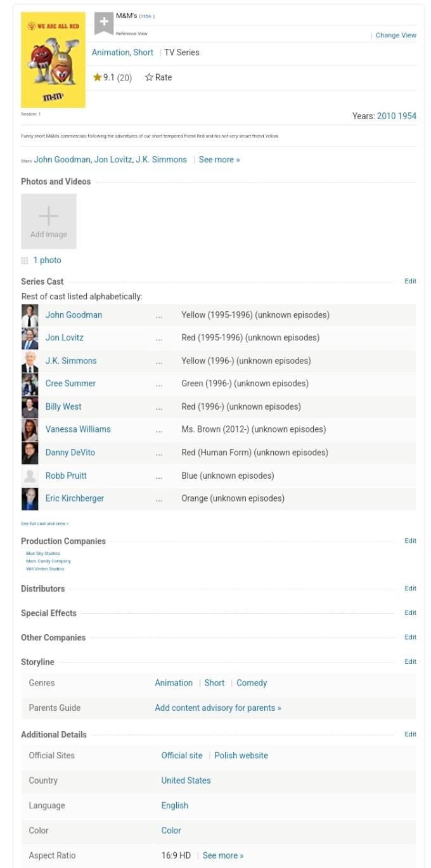
Task: Expand stars list with See more
Action: coord(219,160)
